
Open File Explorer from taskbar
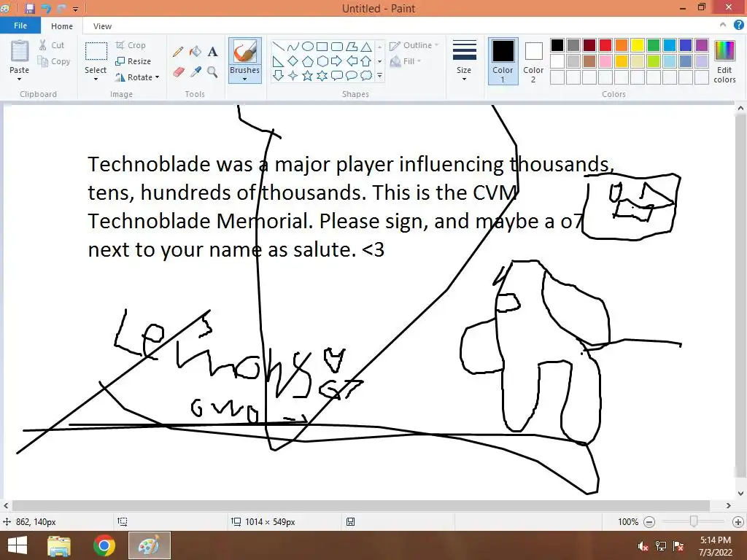tap(59, 545)
